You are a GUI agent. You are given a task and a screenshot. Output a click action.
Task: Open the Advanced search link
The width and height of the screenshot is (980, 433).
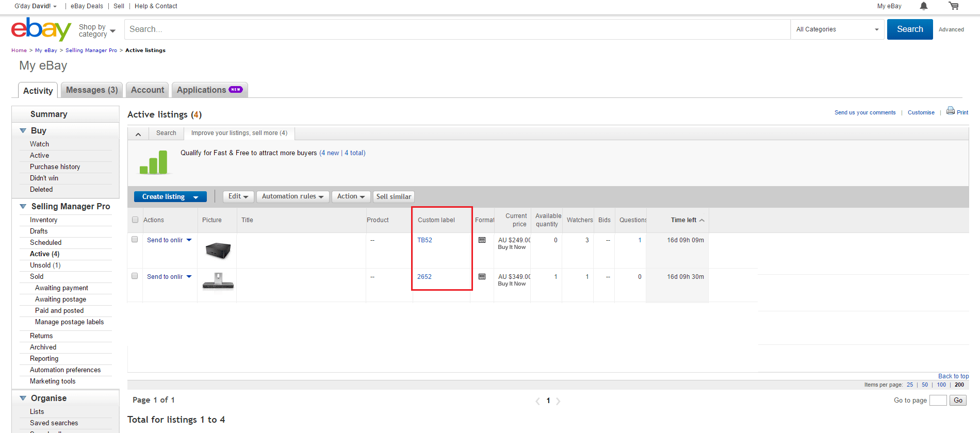coord(951,29)
